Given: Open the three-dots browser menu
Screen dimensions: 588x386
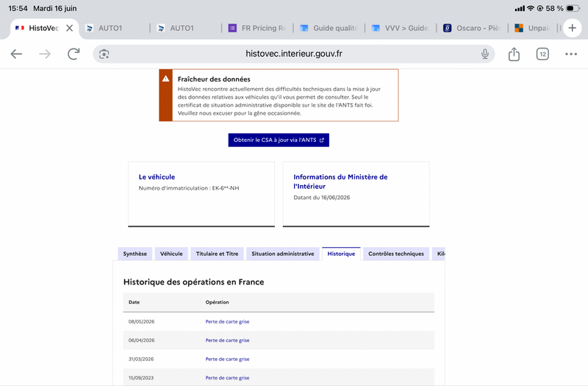Looking at the screenshot, I should pos(571,54).
